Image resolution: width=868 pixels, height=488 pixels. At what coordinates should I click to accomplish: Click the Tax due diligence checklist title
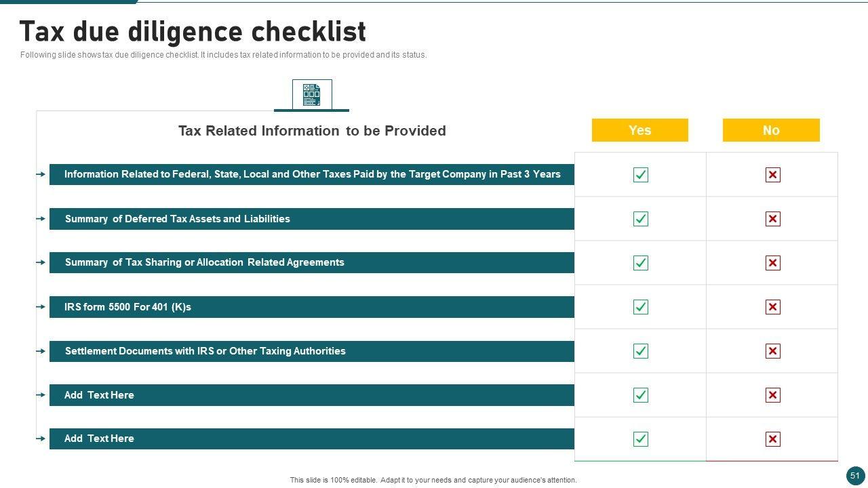point(193,32)
